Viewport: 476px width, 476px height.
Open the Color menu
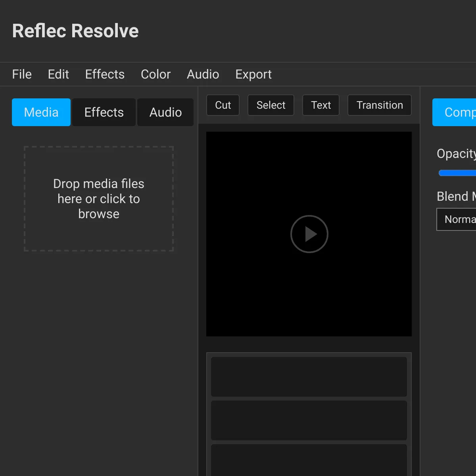click(155, 74)
